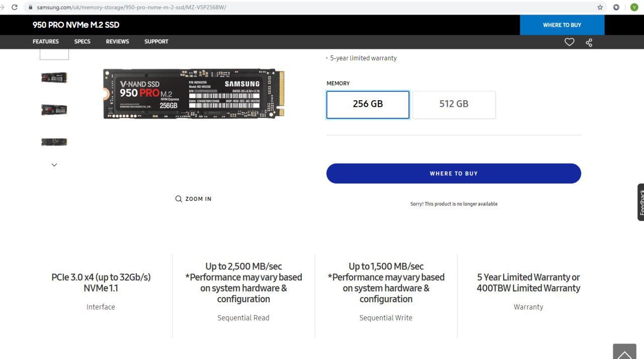Viewport: 644px width, 359px height.
Task: Click the 'Sequential Read' label
Action: [x=244, y=318]
